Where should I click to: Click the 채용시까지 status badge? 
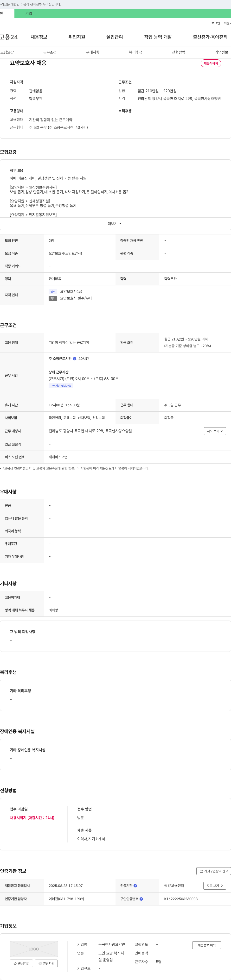[211, 63]
